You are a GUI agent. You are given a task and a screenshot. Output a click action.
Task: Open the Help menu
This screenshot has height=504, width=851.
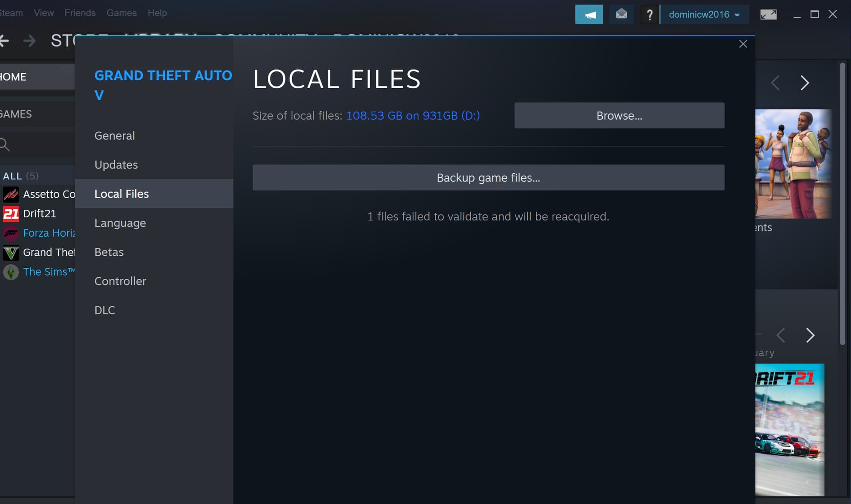157,13
